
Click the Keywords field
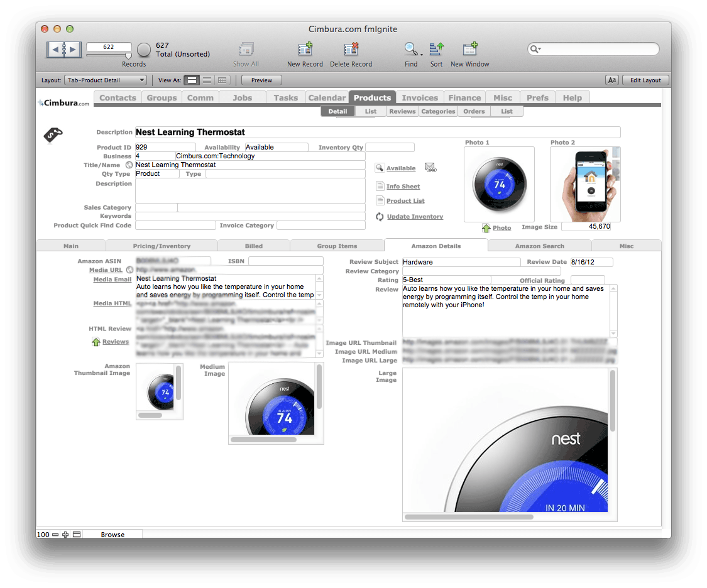250,216
